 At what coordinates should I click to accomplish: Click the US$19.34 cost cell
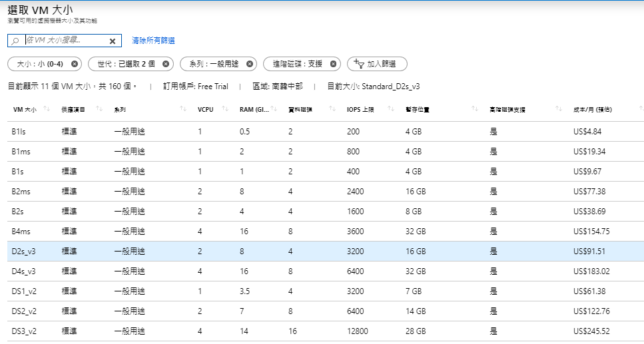589,152
